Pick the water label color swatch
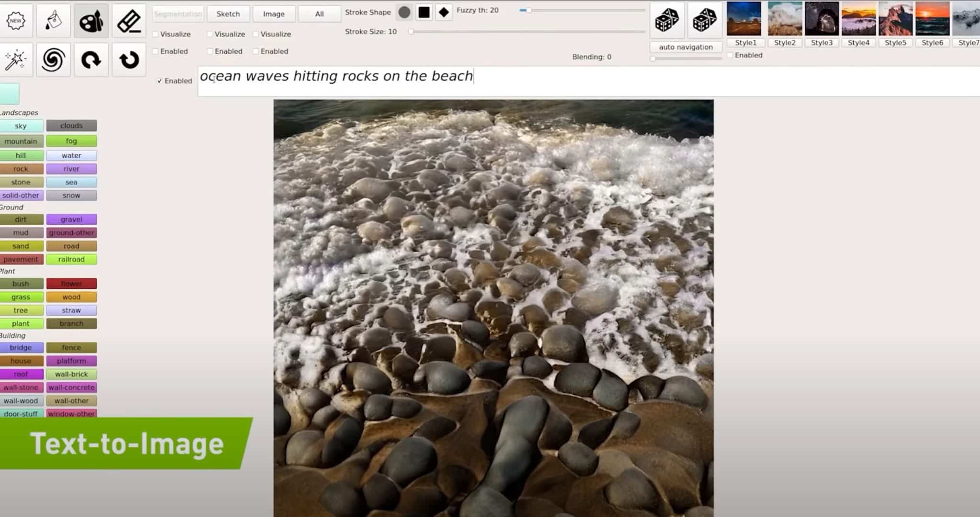 [x=71, y=155]
